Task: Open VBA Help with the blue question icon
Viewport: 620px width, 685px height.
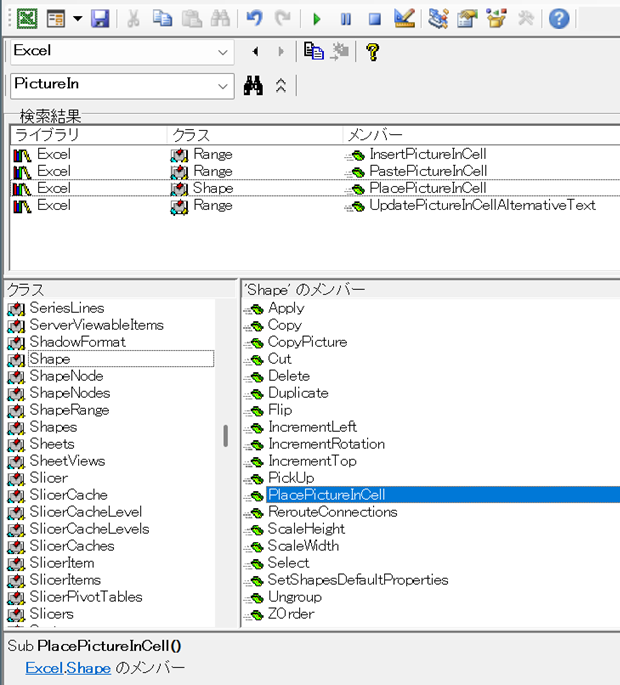Action: (x=559, y=19)
